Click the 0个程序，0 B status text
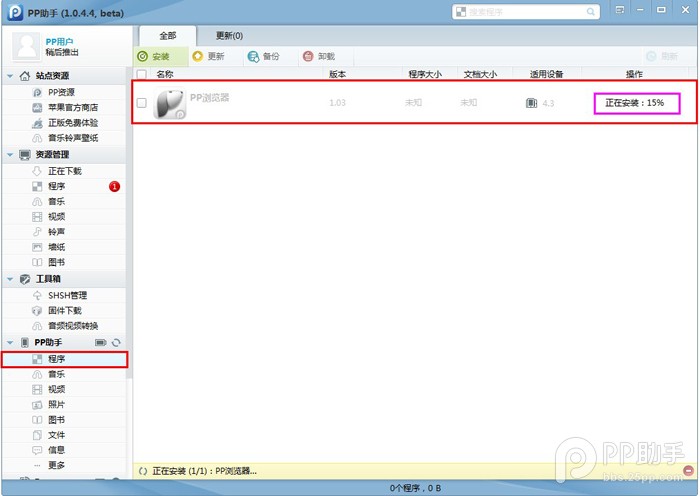The height and width of the screenshot is (496, 700). [415, 488]
